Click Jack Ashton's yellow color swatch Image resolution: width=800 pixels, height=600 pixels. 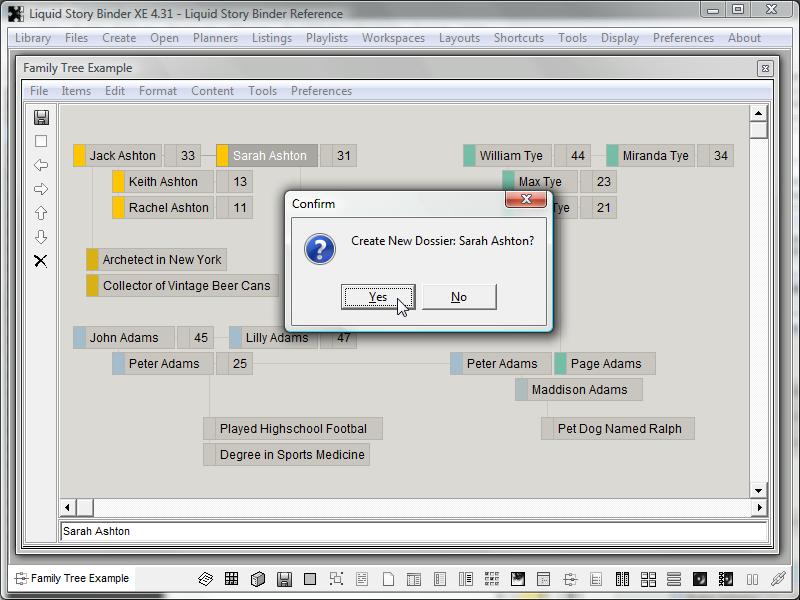[80, 156]
